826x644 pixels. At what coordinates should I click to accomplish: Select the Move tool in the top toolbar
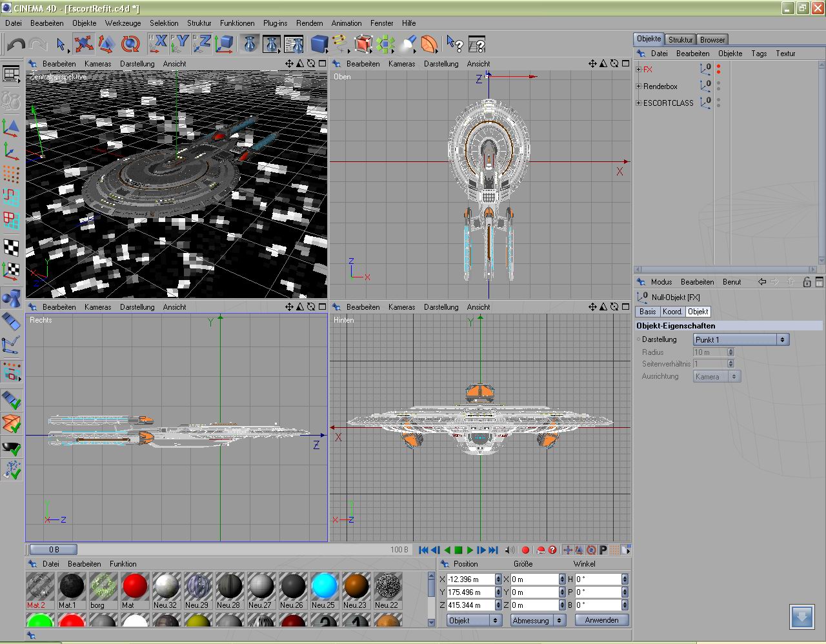coord(83,44)
